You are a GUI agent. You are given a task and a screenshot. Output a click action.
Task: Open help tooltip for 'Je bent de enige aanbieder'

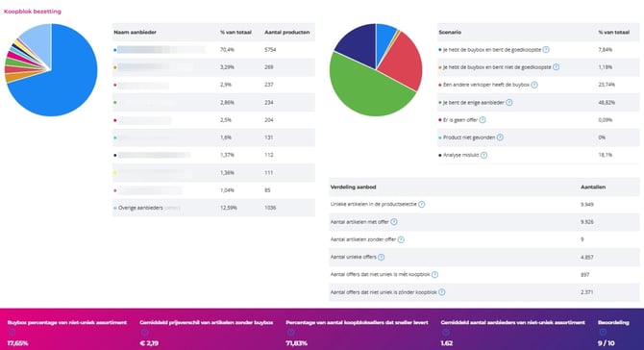pos(508,102)
